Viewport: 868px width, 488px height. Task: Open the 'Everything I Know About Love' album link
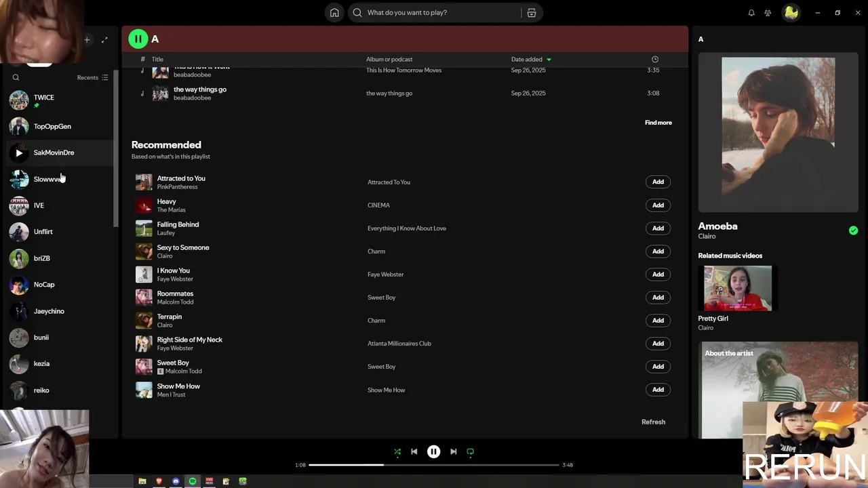tap(407, 228)
